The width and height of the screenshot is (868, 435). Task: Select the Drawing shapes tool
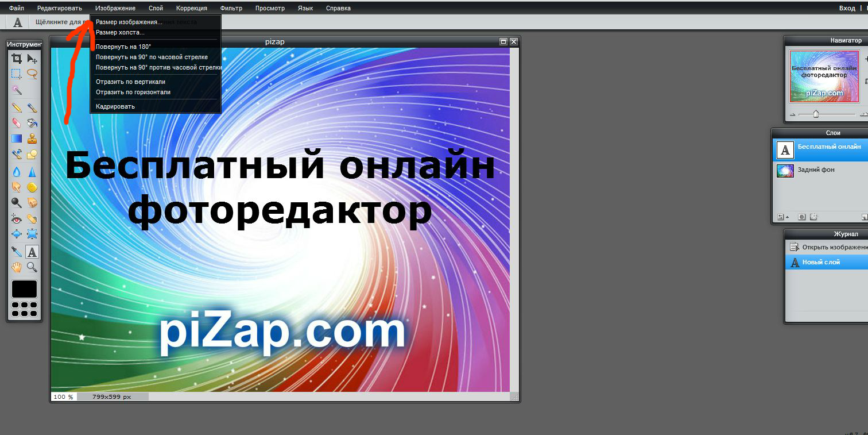32,154
